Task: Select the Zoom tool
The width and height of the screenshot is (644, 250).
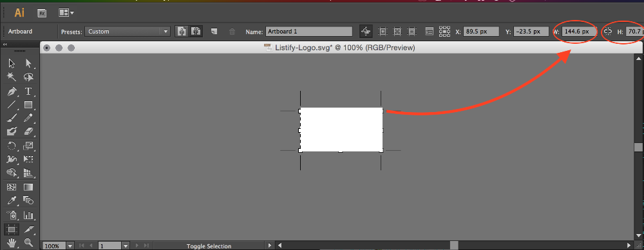Action: [28, 243]
